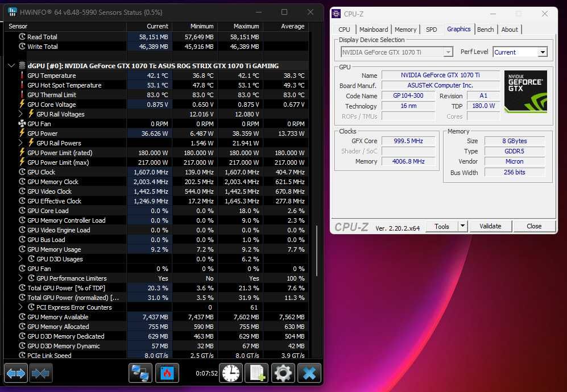Click the Maximum column header
This screenshot has height=392, width=567.
tap(241, 26)
